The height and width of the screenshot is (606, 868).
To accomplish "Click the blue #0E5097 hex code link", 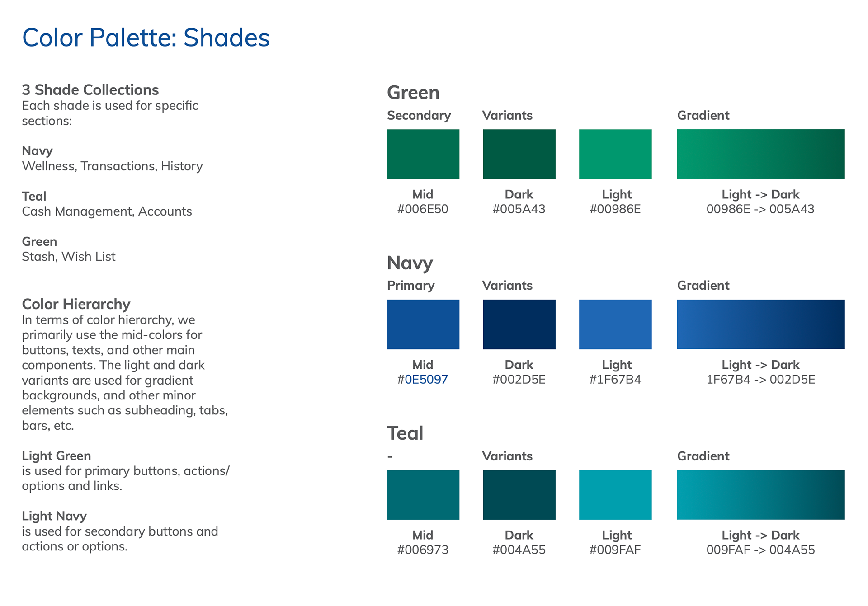I will pyautogui.click(x=426, y=379).
